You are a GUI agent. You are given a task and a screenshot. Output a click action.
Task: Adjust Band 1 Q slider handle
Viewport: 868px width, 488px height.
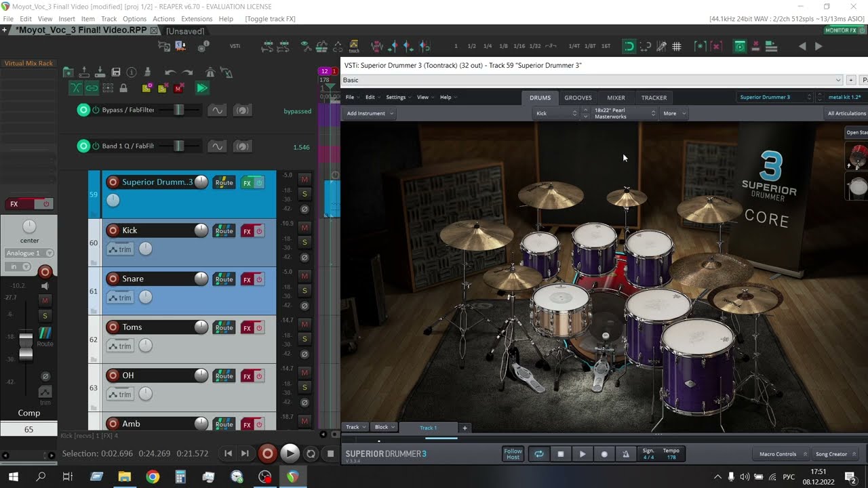(179, 146)
